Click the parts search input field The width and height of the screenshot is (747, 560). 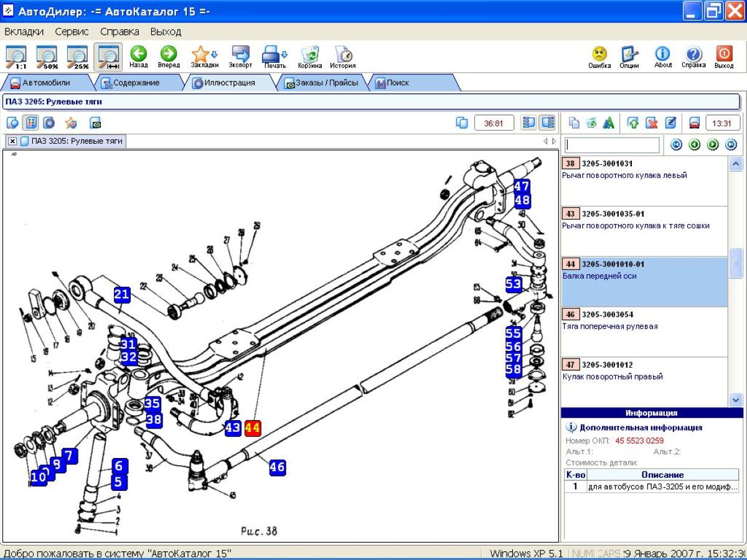click(x=612, y=145)
